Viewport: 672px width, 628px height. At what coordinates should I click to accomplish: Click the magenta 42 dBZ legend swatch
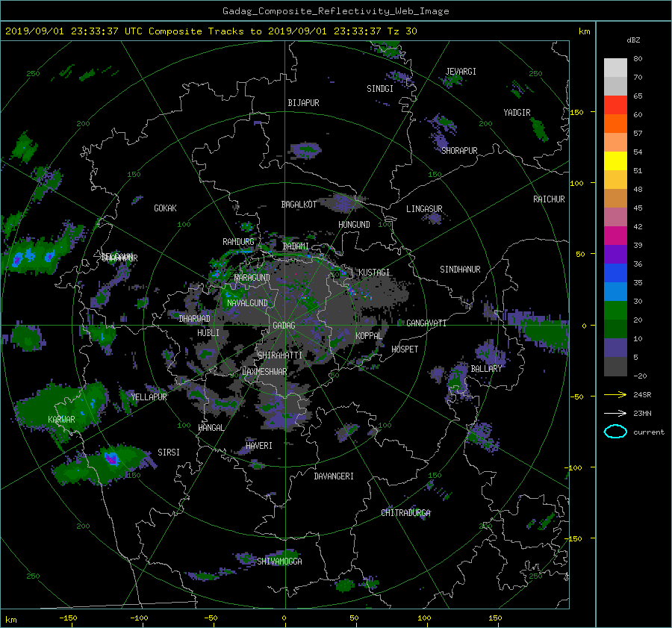click(615, 235)
